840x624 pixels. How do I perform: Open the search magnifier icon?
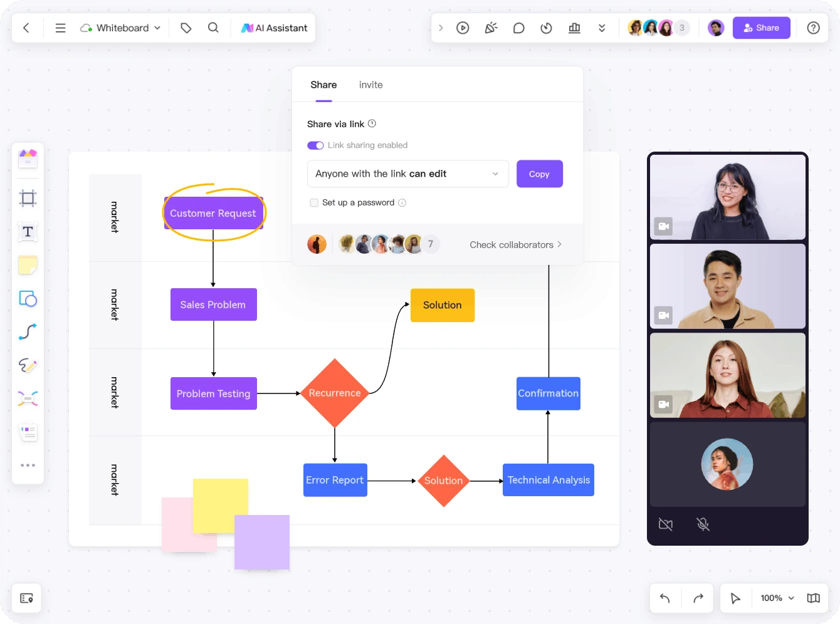coord(213,28)
